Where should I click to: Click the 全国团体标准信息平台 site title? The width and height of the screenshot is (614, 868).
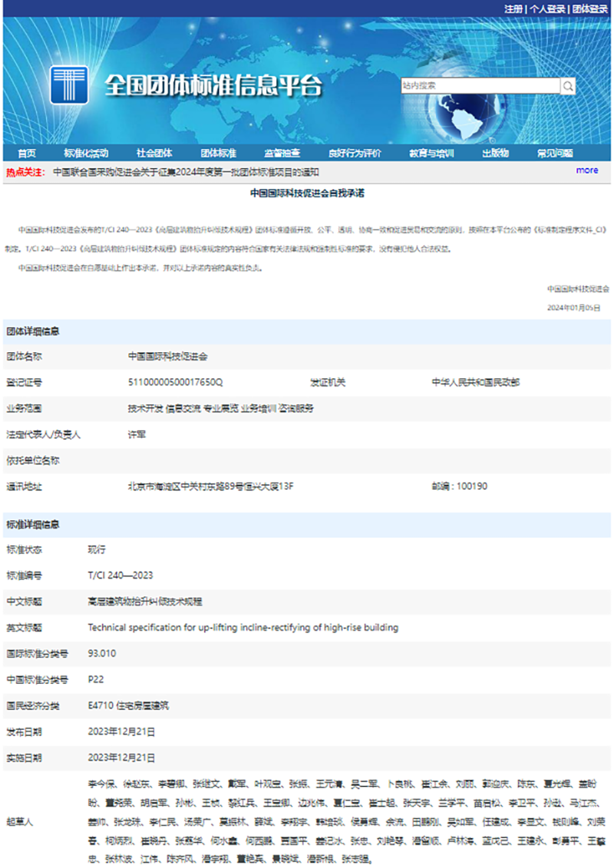point(213,85)
